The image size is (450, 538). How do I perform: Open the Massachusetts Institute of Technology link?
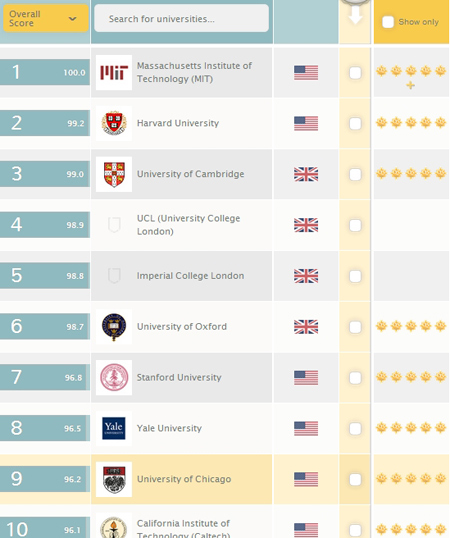(x=194, y=72)
